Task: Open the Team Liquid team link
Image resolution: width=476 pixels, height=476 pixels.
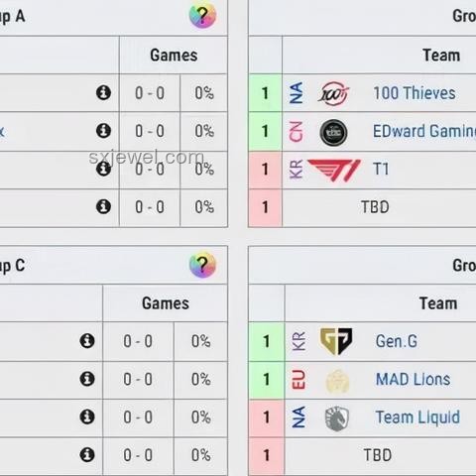Action: pos(417,417)
